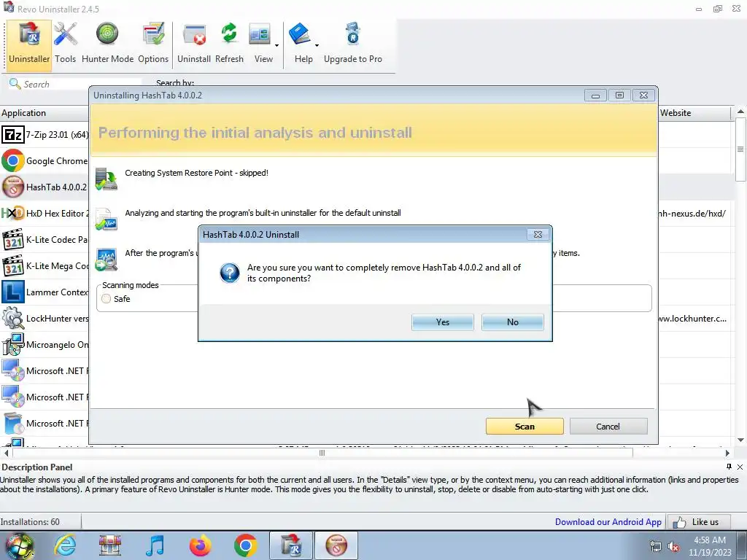Open Options toolbar icon

pyautogui.click(x=153, y=44)
